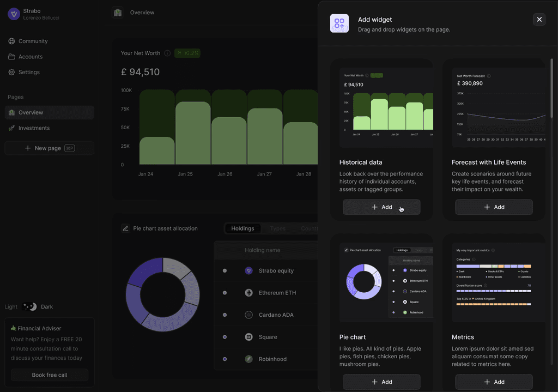Click the 10.2% growth badge
This screenshot has width=558, height=392.
[187, 53]
